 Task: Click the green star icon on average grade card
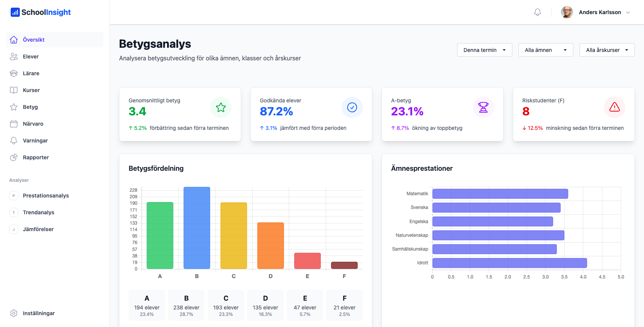[x=221, y=107]
